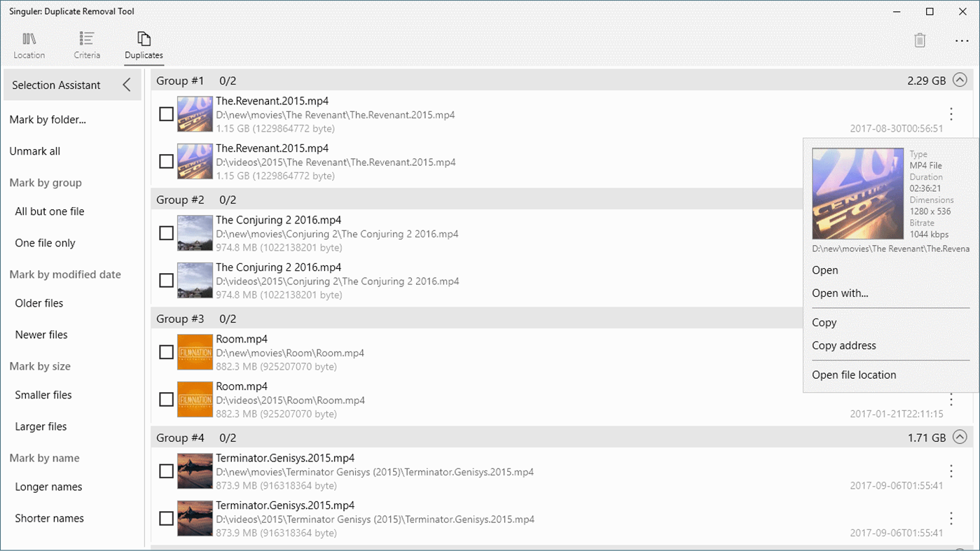980x551 pixels.
Task: Collapse Group #1 using its chevron
Action: (960, 80)
